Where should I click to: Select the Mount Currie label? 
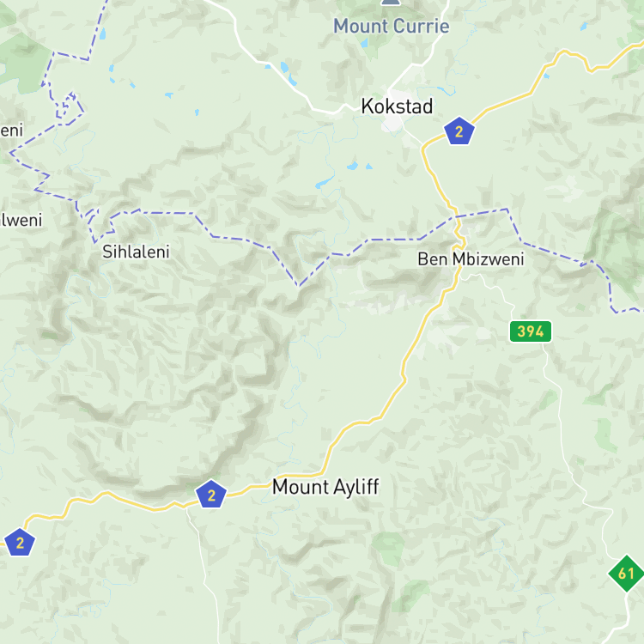click(x=391, y=27)
